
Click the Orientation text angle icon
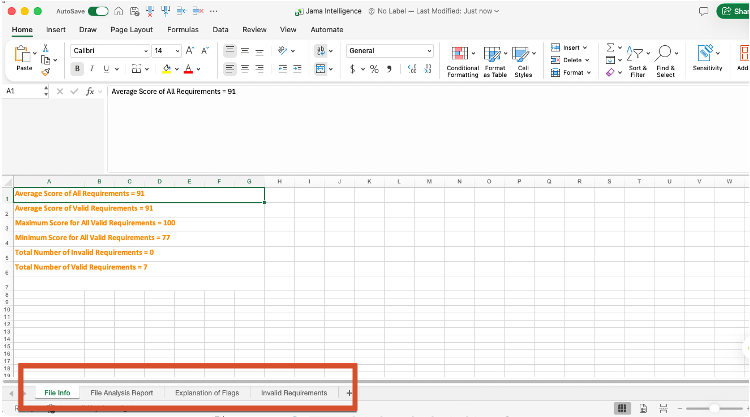click(282, 50)
